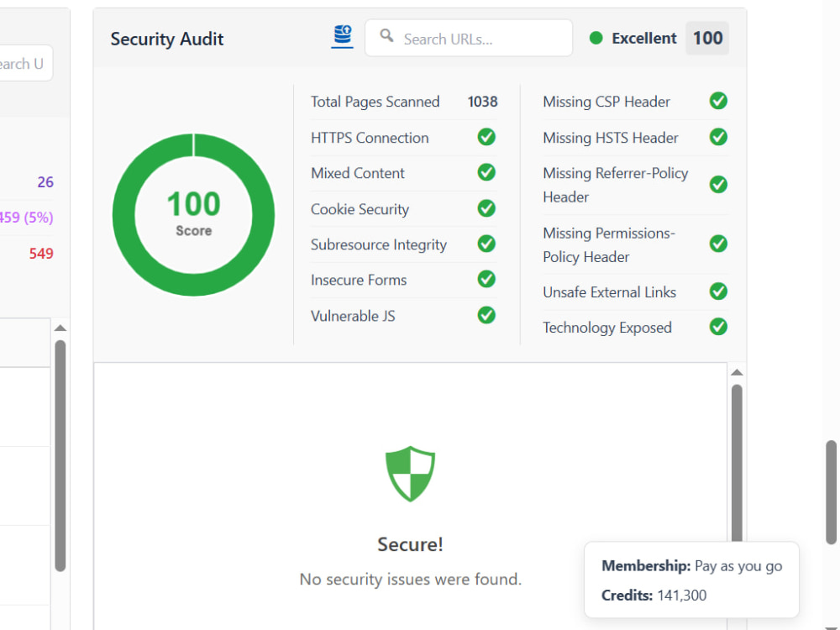This screenshot has width=840, height=630.
Task: Focus the Search URLs input field
Action: click(x=469, y=38)
